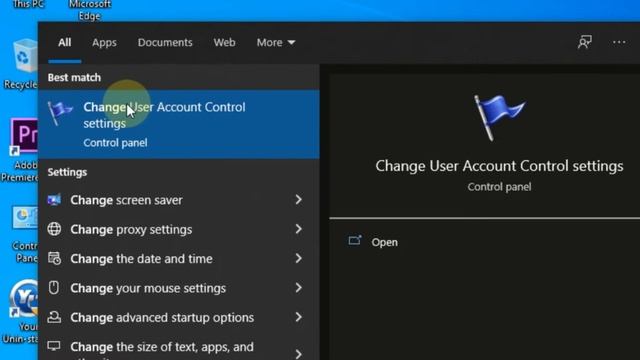Click the advanced startup recovery icon

tap(54, 317)
